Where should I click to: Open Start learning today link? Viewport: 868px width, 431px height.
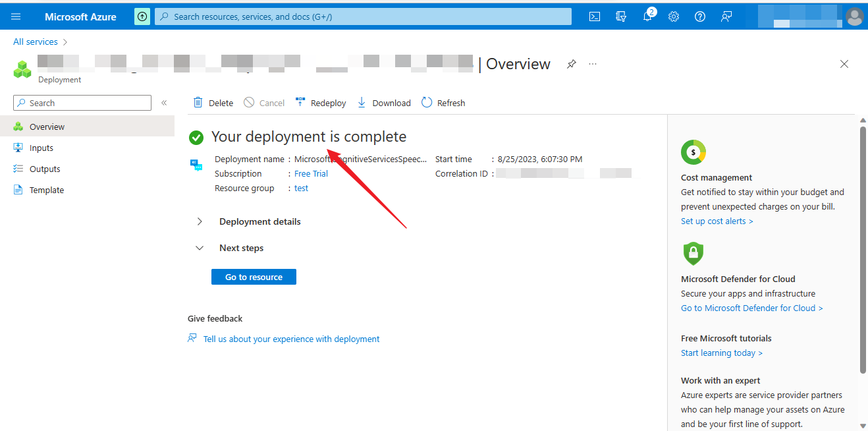point(721,353)
